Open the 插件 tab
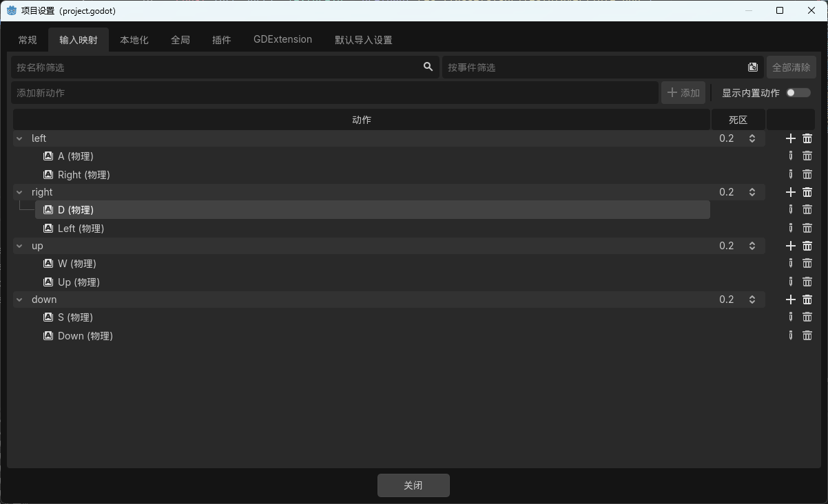 coord(222,40)
